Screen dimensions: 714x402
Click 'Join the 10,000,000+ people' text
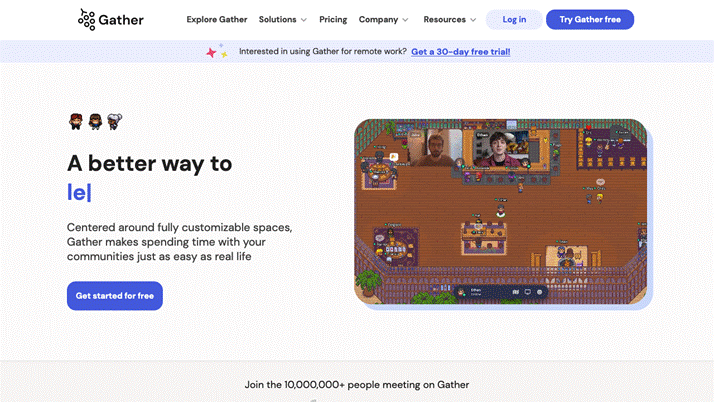click(x=357, y=385)
